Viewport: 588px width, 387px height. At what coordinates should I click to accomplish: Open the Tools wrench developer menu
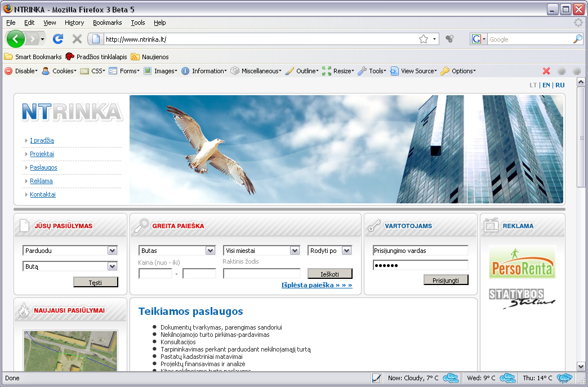tap(372, 71)
